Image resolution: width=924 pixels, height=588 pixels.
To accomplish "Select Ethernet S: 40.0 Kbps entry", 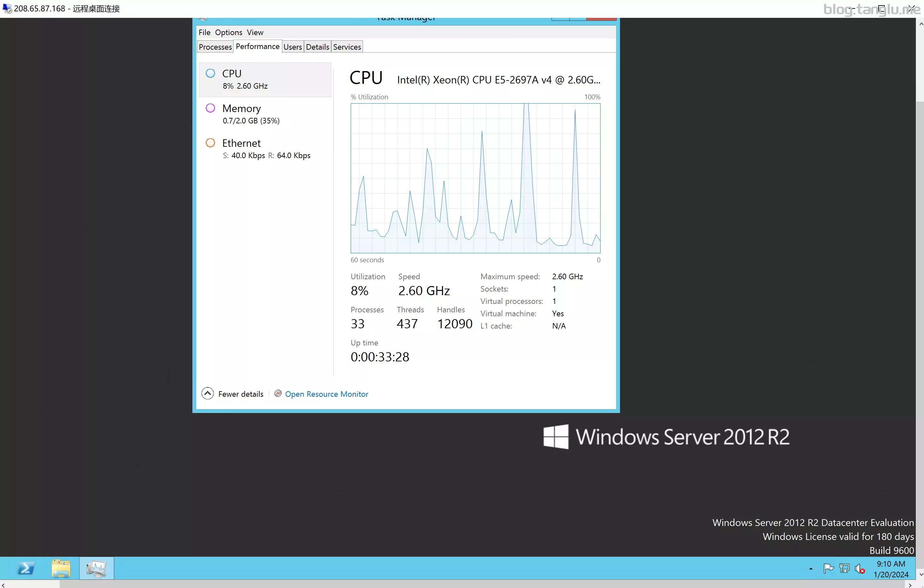I will pos(265,149).
